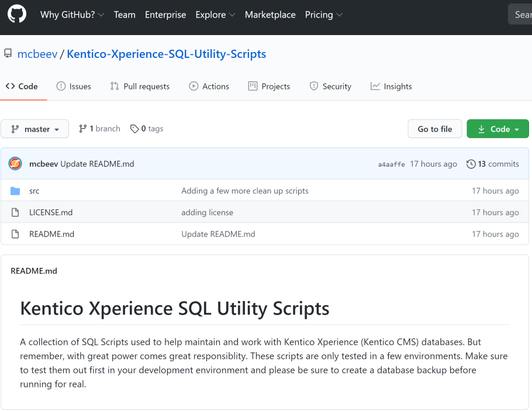
Task: Click the Pull requests icon
Action: (x=115, y=86)
